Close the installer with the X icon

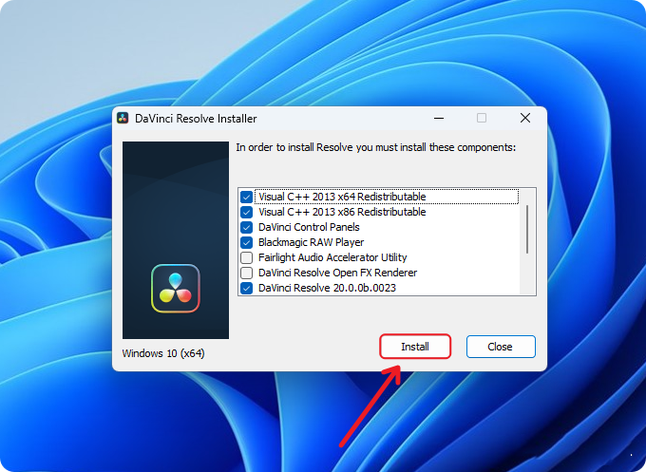point(525,118)
